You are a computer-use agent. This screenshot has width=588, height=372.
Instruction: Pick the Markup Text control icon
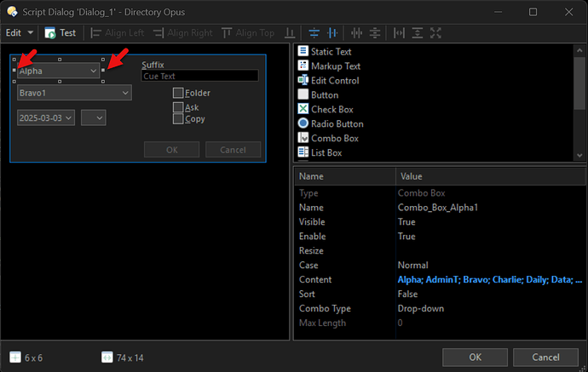tap(303, 66)
